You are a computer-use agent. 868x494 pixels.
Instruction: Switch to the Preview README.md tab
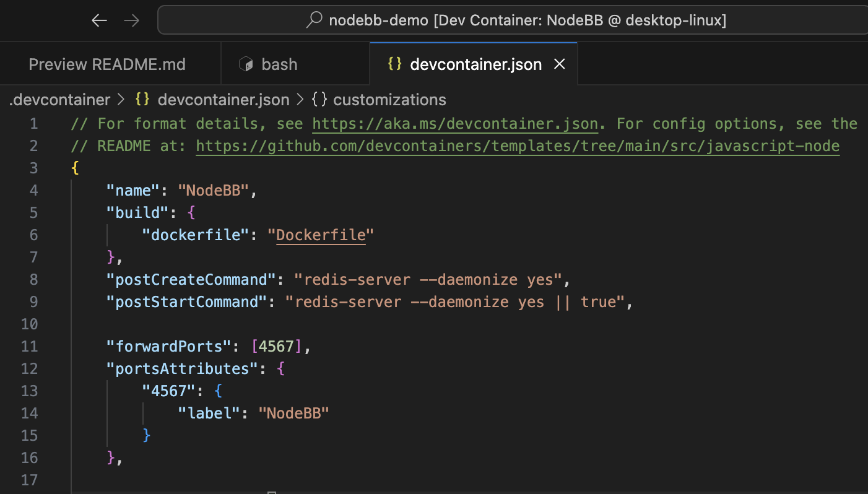coord(107,64)
